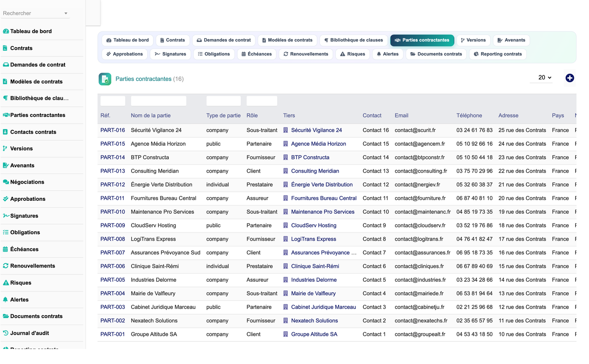Click the Renouvellements refresh icon in sidebar

coord(6,266)
